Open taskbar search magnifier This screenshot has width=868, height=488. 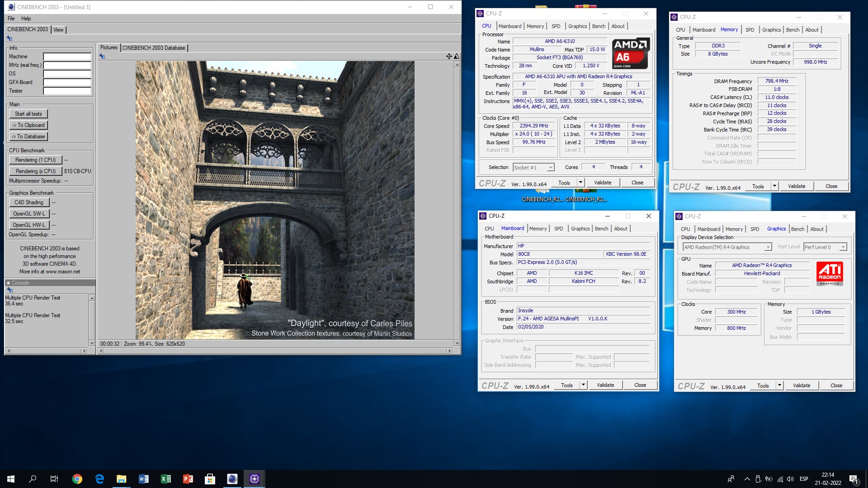(33, 479)
